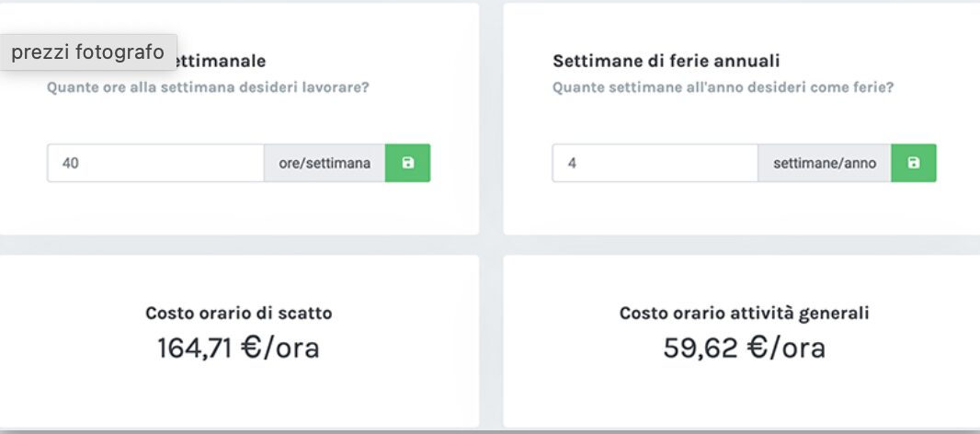Save the weekly working hours value
The width and height of the screenshot is (980, 434).
tap(407, 163)
